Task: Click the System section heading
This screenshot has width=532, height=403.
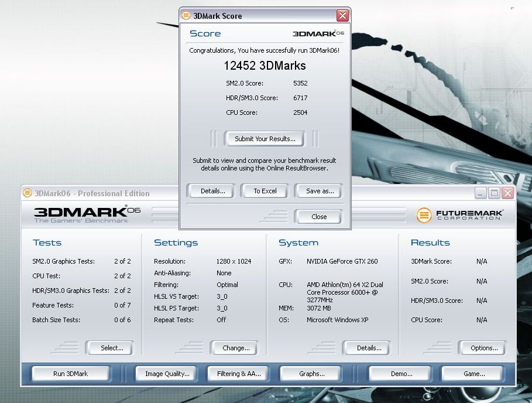Action: point(298,243)
